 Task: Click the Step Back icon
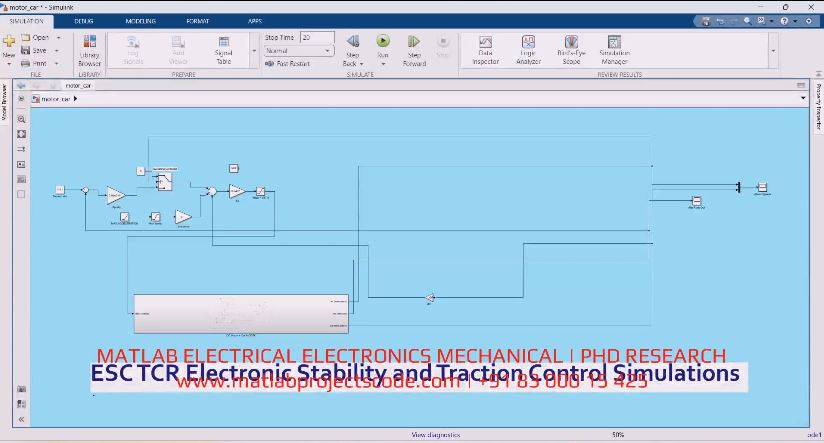tap(353, 48)
